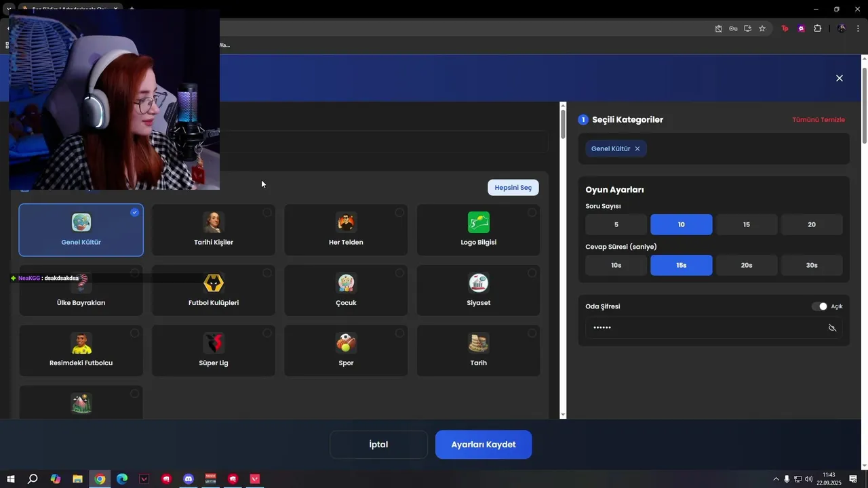Click the Hepsini Seç button
This screenshot has width=868, height=488.
click(513, 188)
